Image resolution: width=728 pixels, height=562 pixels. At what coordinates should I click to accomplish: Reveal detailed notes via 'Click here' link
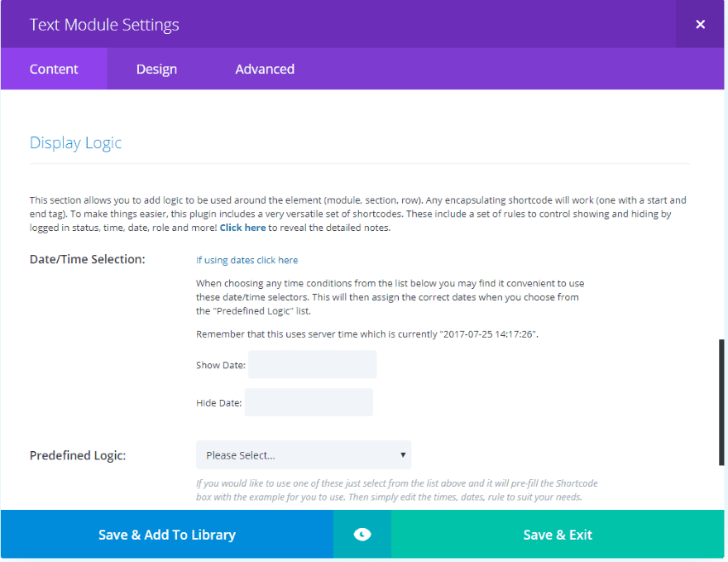tap(242, 228)
